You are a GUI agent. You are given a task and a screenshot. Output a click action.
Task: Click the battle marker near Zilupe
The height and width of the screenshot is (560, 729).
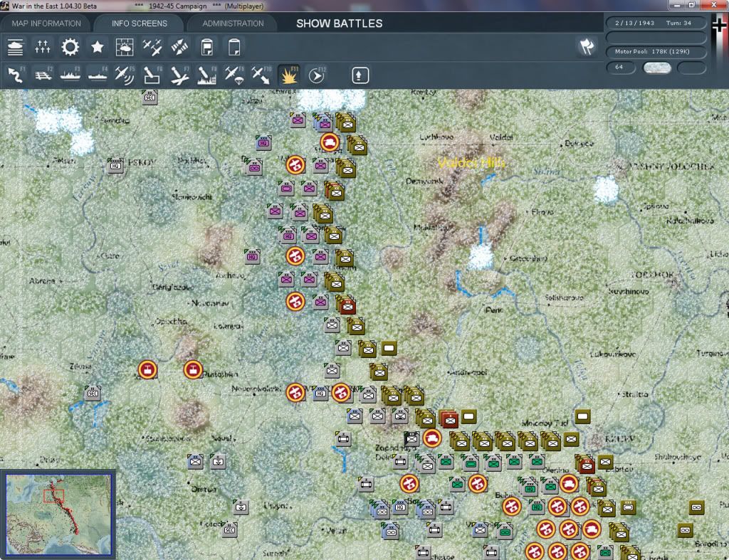click(147, 370)
